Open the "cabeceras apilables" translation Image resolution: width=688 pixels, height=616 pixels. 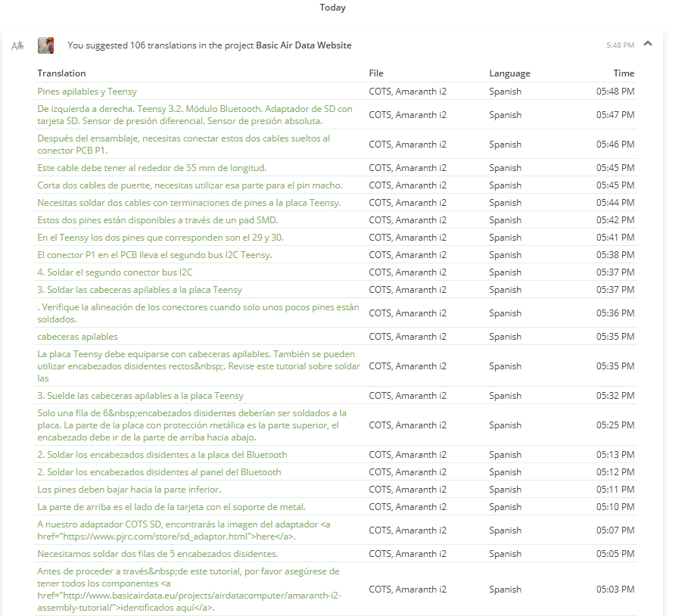[78, 337]
